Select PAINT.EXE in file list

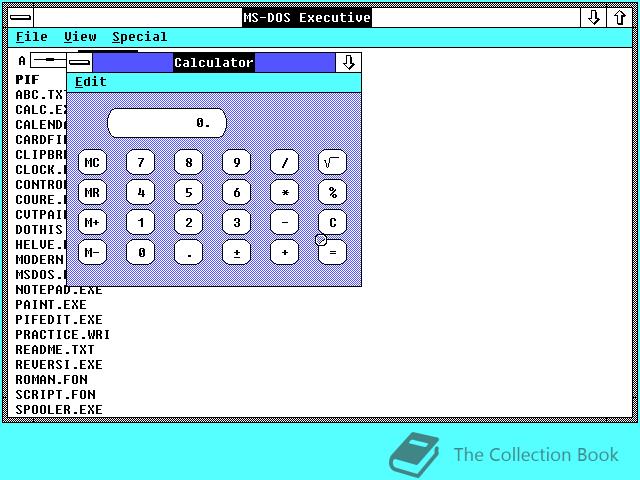51,304
